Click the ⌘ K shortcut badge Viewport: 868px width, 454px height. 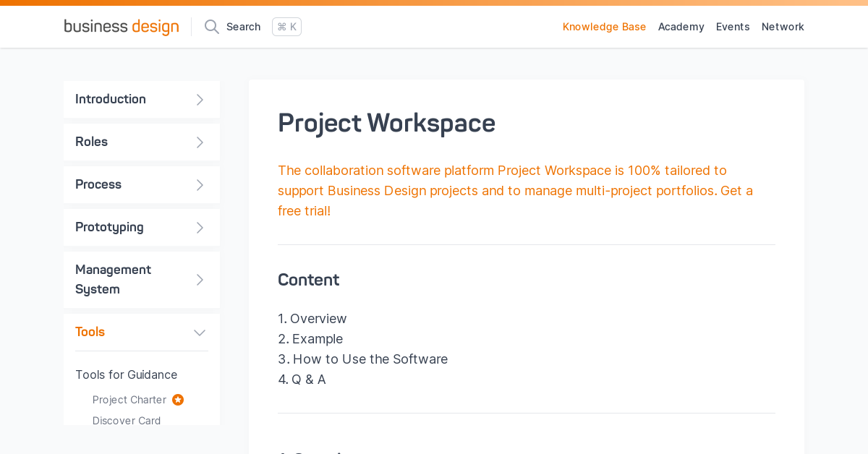(286, 27)
